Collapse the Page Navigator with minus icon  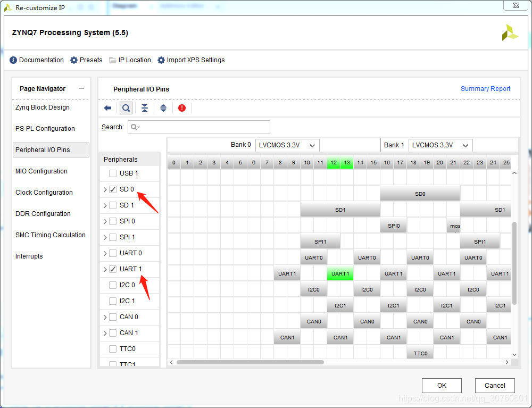(x=81, y=88)
